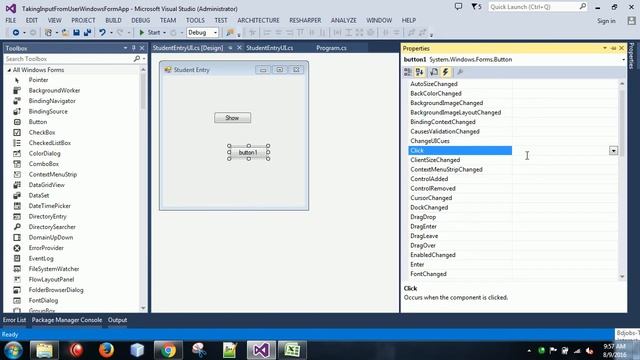Show Events lightning bolt view
This screenshot has height=360, width=640.
446,72
